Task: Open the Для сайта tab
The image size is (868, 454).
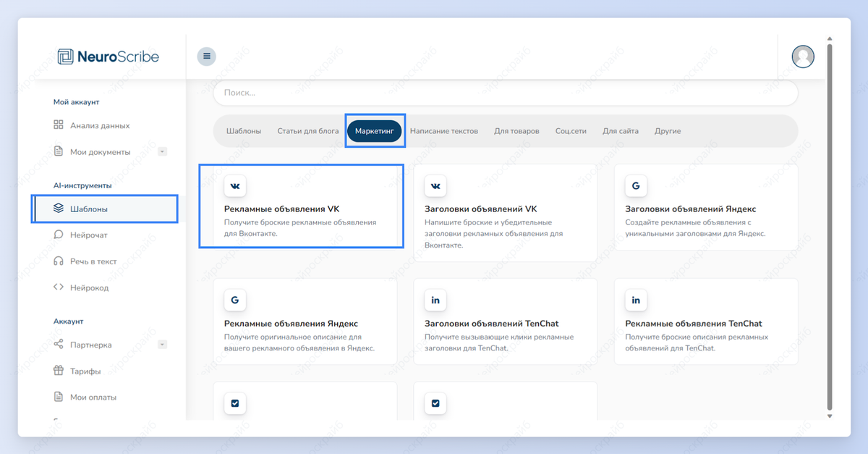Action: (620, 131)
